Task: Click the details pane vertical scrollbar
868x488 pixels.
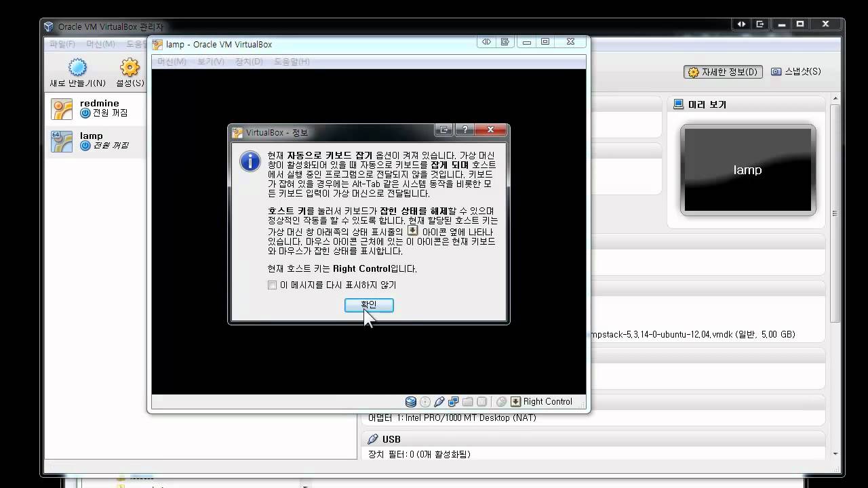Action: (x=835, y=213)
